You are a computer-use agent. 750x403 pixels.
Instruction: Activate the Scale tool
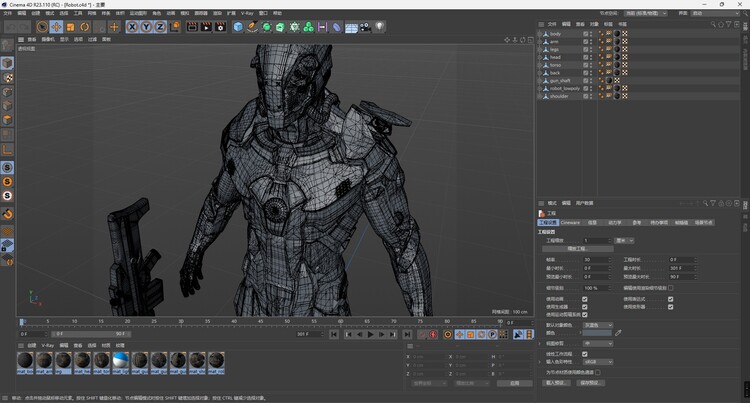[x=71, y=27]
